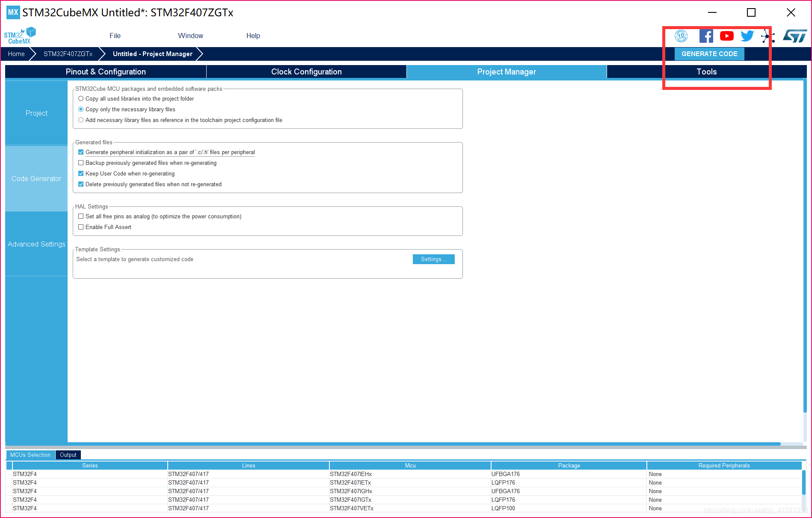The width and height of the screenshot is (812, 518).
Task: Sort by Package column header
Action: pyautogui.click(x=569, y=466)
